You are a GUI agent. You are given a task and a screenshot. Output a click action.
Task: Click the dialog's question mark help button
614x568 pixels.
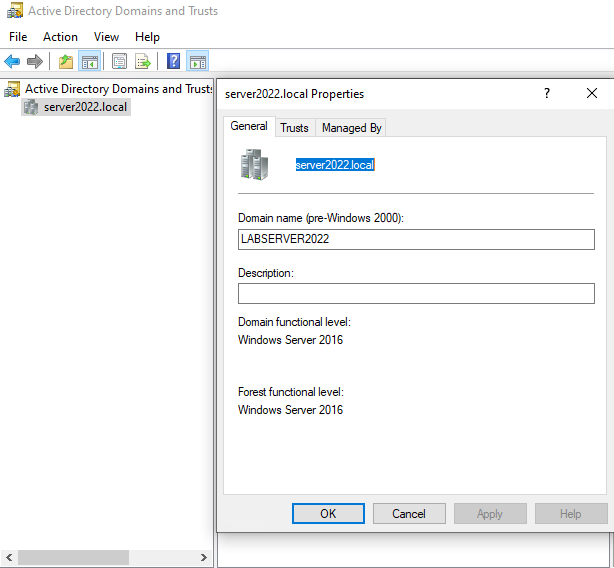546,93
